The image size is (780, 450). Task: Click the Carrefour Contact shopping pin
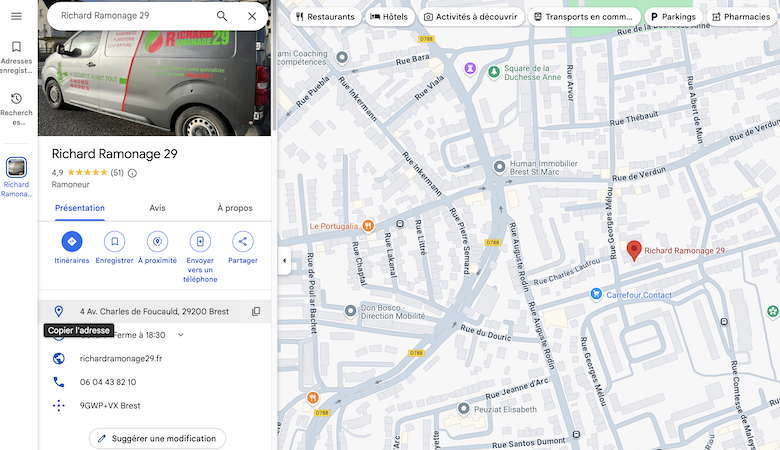(x=596, y=294)
